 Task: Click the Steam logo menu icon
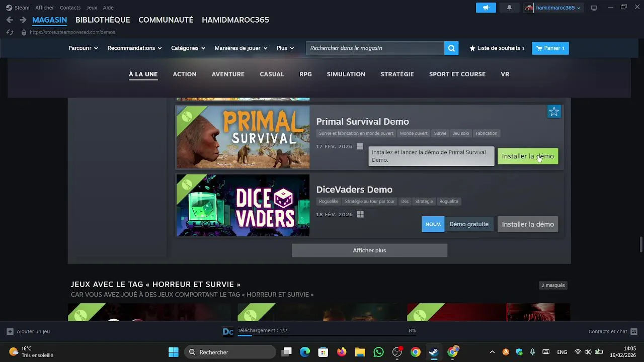click(9, 8)
